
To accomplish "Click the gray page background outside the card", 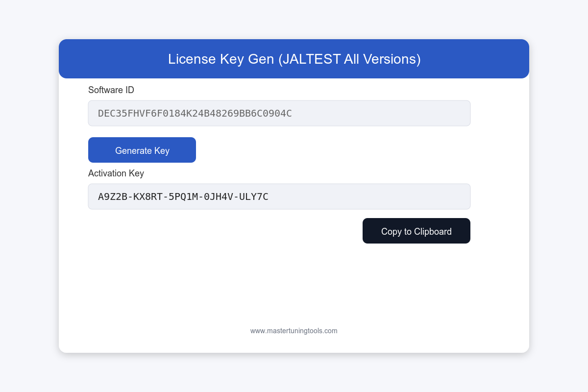I will click(29, 196).
